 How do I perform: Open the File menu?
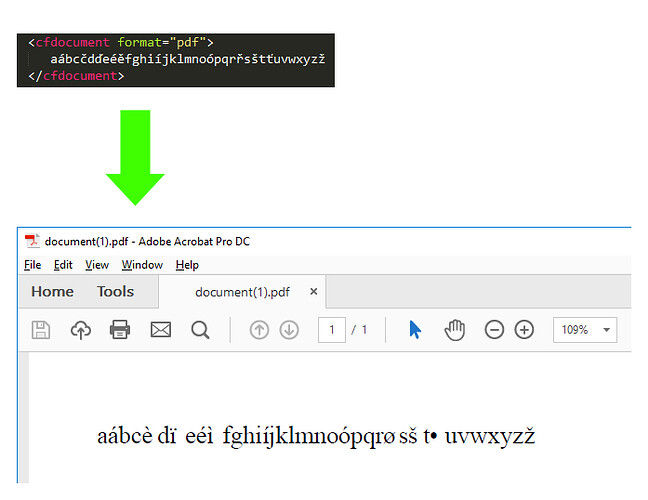click(32, 265)
